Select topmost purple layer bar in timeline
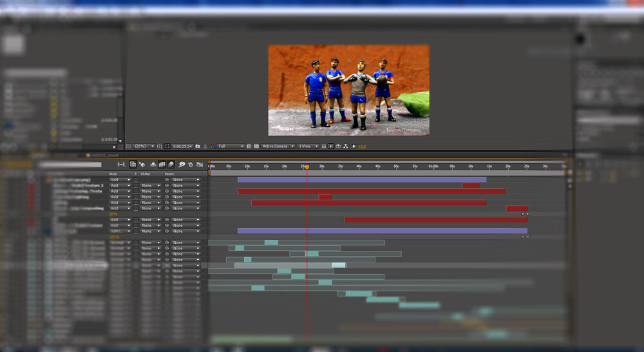This screenshot has width=644, height=352. 362,180
